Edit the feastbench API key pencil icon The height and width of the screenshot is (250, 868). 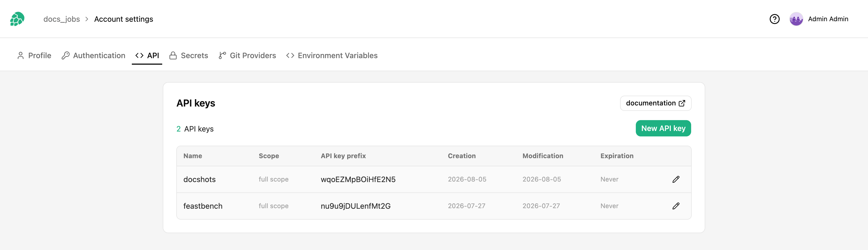(676, 206)
